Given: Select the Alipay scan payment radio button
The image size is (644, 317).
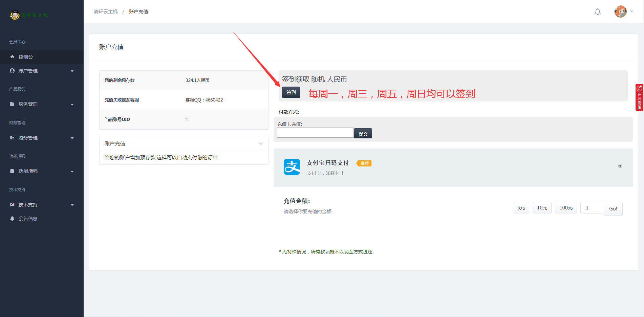Looking at the screenshot, I should (620, 166).
